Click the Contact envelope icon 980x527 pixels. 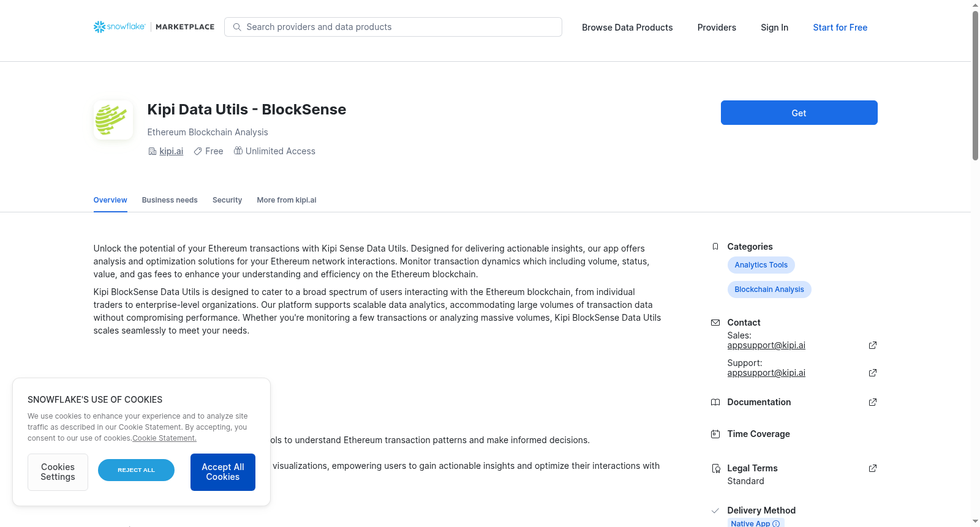pyautogui.click(x=715, y=323)
